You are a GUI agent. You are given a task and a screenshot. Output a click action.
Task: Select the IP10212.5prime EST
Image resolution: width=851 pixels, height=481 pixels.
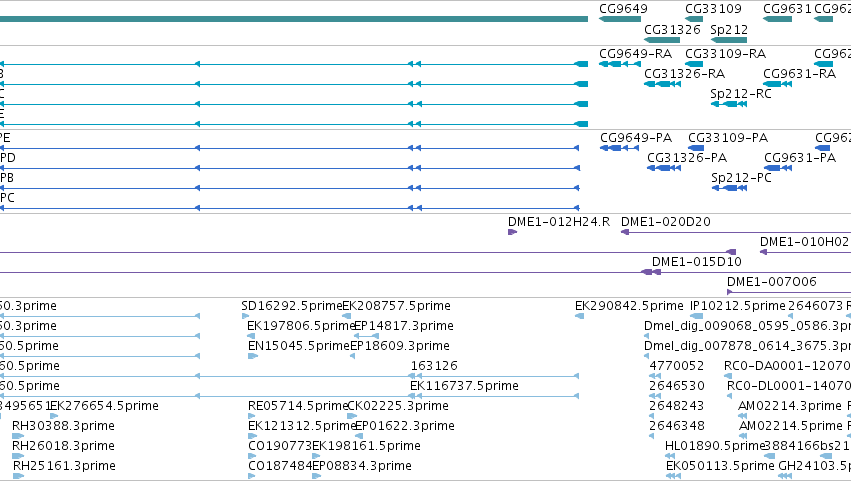point(696,317)
